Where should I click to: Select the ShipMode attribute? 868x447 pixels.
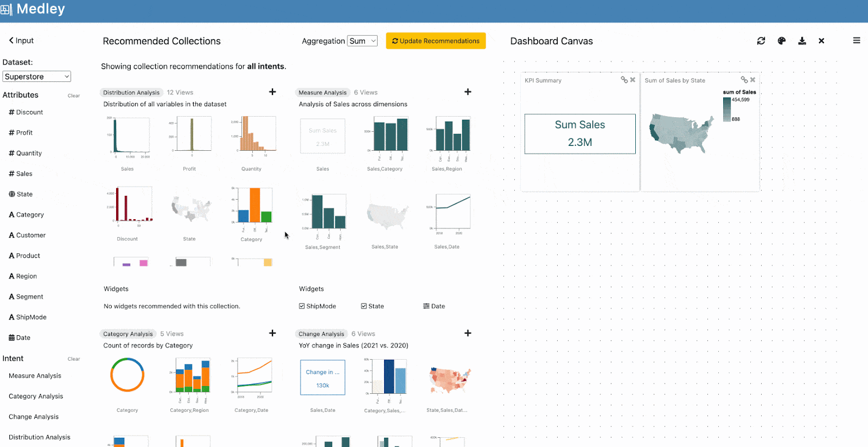(x=28, y=317)
